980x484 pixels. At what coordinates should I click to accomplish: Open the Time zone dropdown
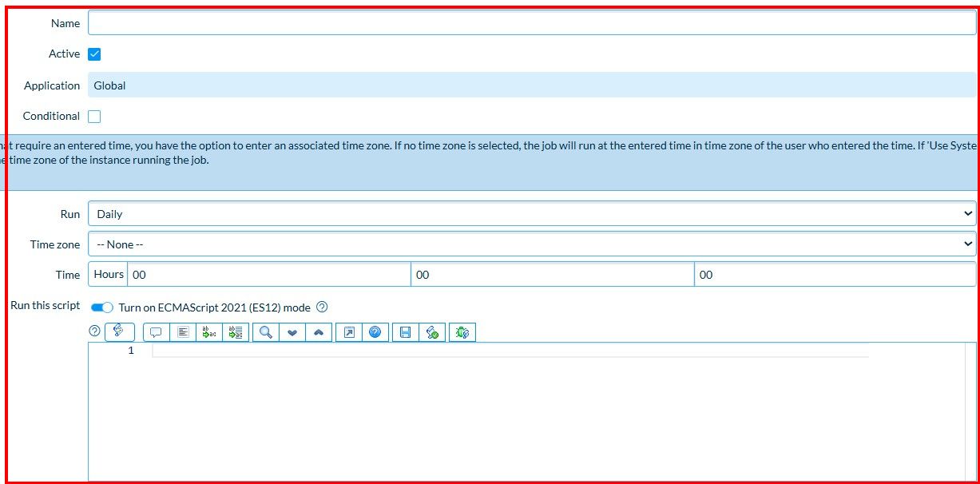(x=532, y=244)
